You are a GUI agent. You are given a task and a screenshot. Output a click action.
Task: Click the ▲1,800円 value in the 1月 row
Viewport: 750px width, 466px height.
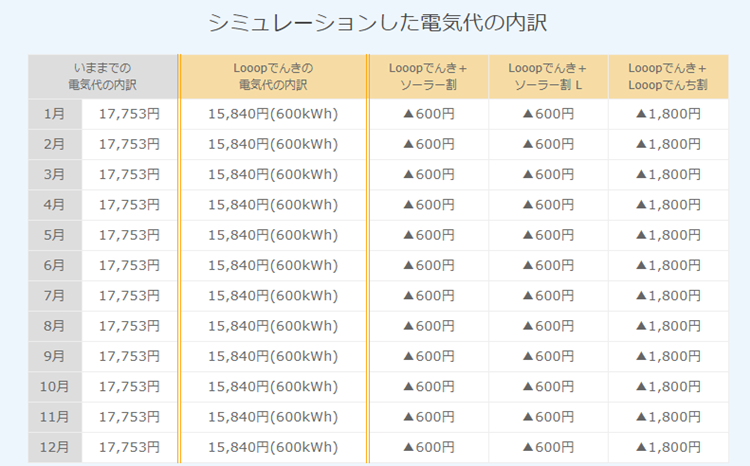pyautogui.click(x=668, y=114)
